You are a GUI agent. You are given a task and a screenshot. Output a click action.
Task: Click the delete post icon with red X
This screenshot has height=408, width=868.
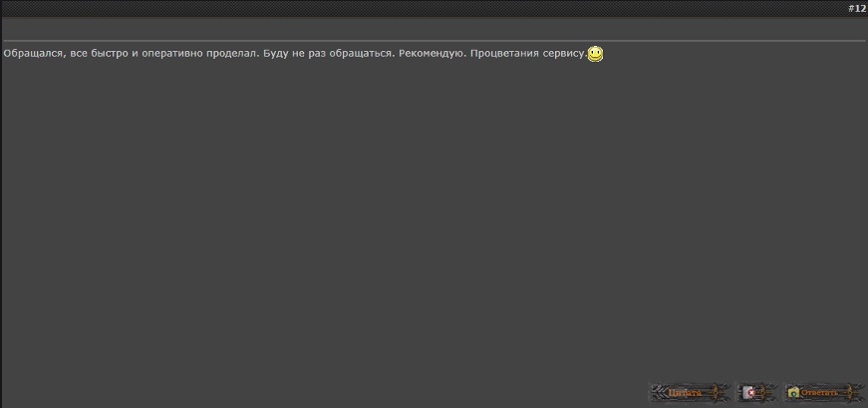pos(749,393)
